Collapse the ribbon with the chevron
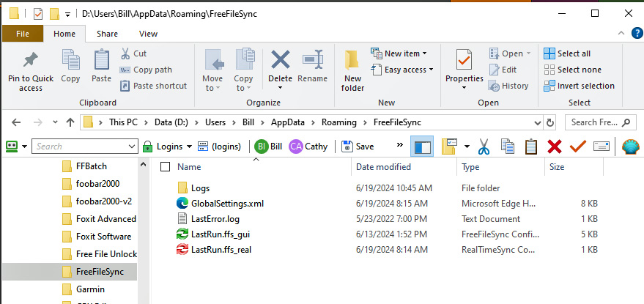The height and width of the screenshot is (304, 644). click(x=621, y=33)
